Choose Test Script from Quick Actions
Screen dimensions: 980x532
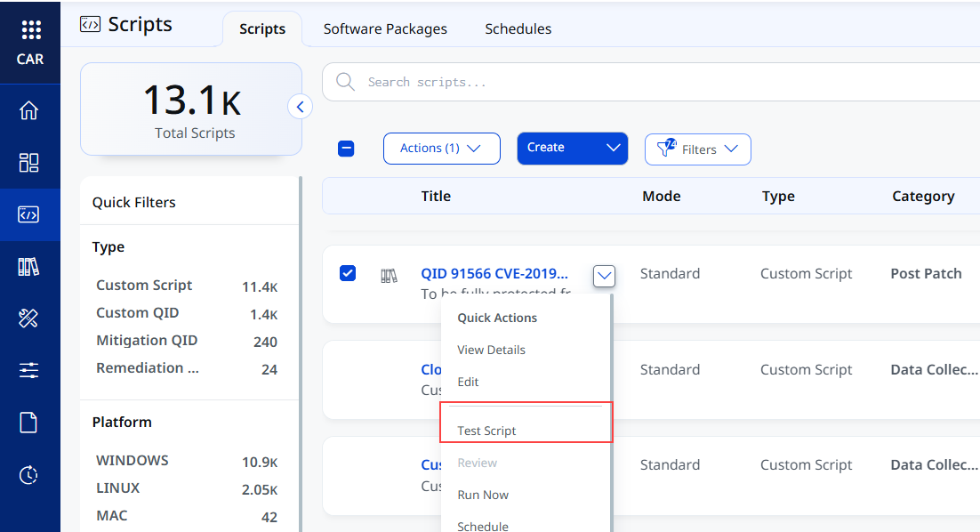[x=486, y=431]
